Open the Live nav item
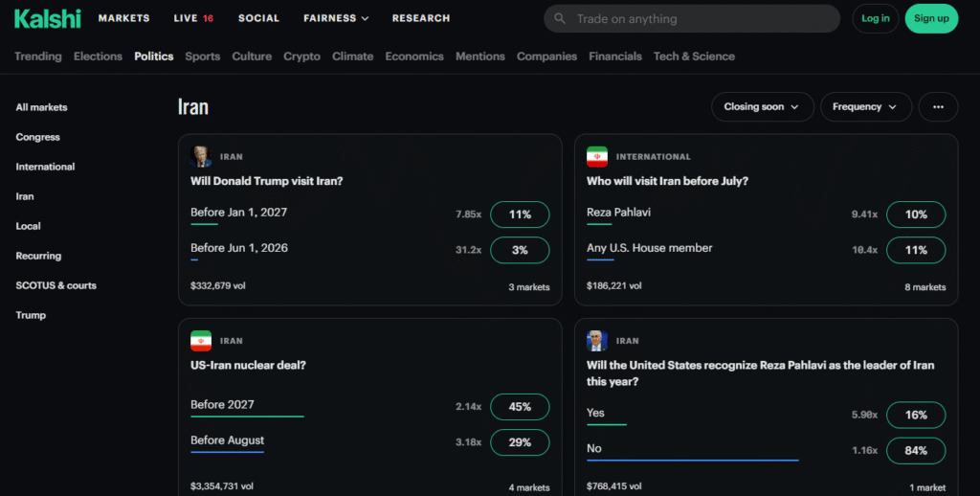The height and width of the screenshot is (496, 980). point(193,18)
